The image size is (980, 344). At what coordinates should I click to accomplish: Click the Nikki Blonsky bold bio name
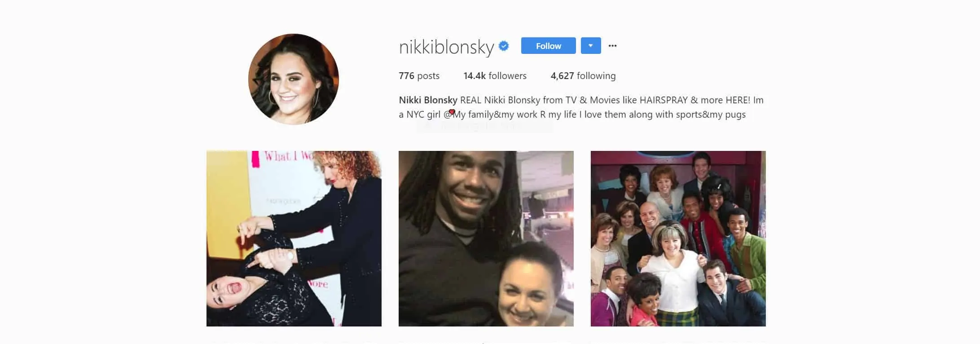click(428, 100)
